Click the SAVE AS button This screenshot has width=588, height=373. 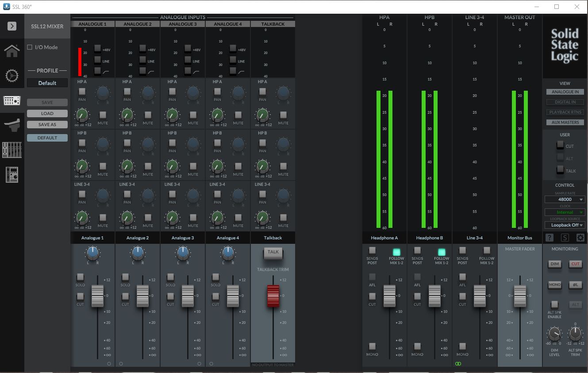47,124
